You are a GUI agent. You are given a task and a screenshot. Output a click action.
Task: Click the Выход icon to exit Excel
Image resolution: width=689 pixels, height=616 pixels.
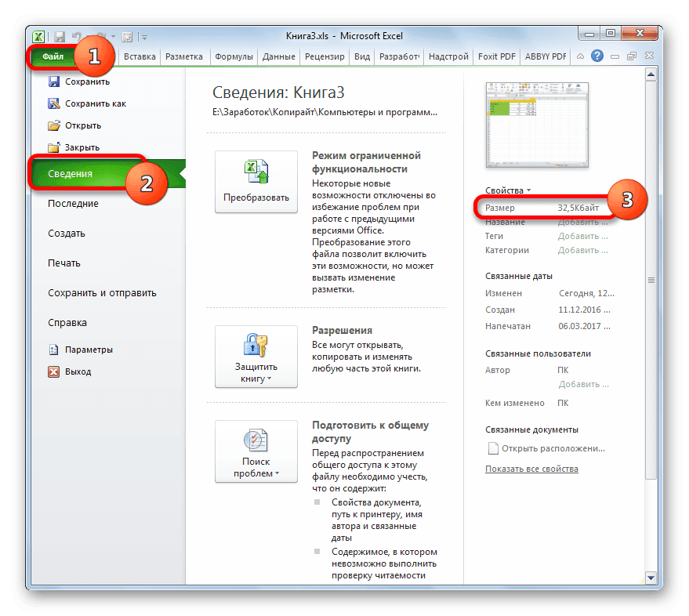tap(53, 371)
